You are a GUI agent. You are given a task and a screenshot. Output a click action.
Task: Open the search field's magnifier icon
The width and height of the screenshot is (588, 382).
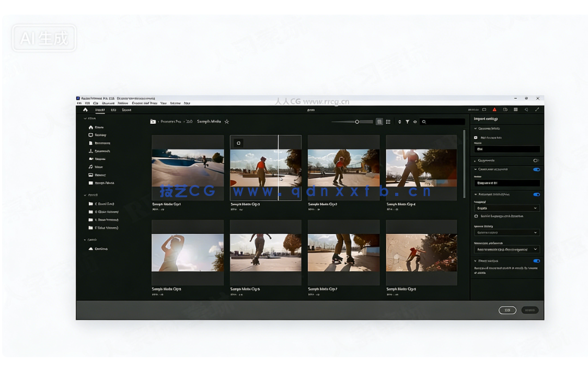tap(424, 122)
